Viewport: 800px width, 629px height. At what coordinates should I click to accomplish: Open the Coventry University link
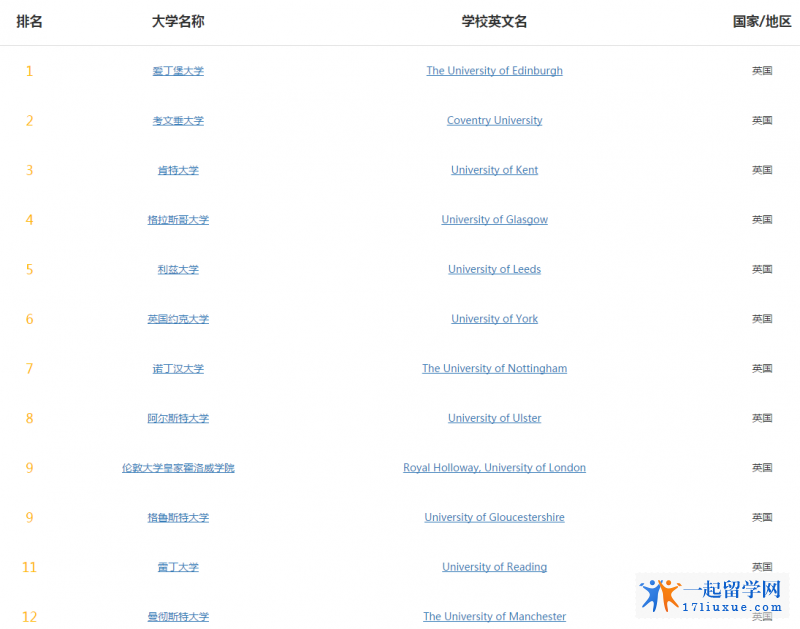(494, 121)
